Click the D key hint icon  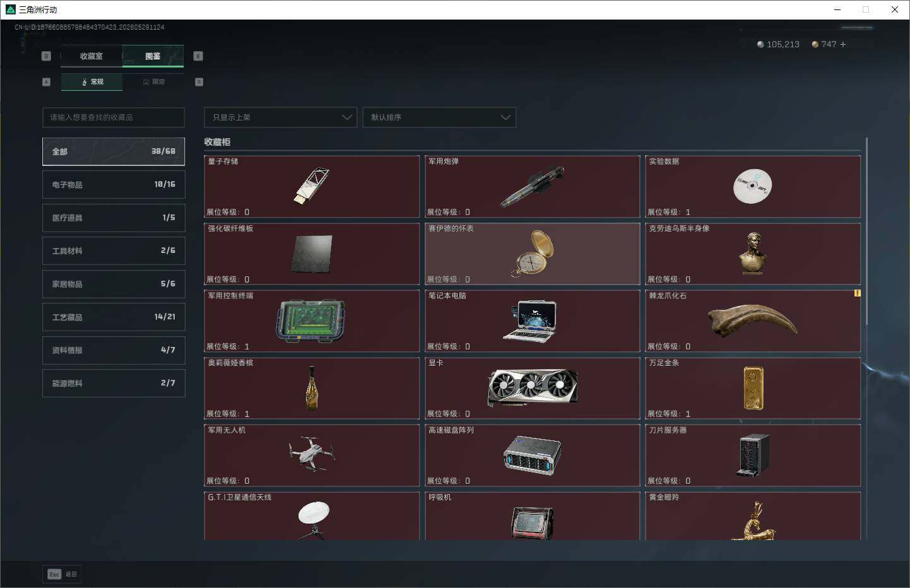click(x=199, y=82)
